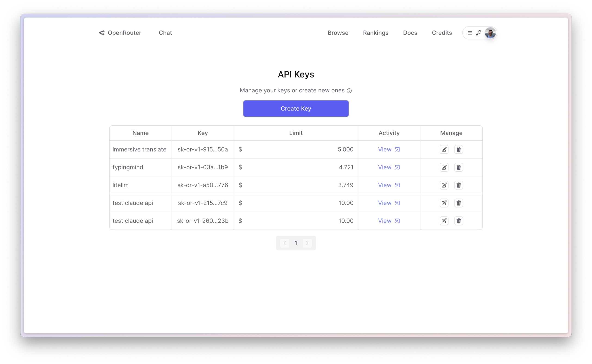Screen dimensions: 592x364
Task: Edit the litellm key entry
Action: pos(444,185)
